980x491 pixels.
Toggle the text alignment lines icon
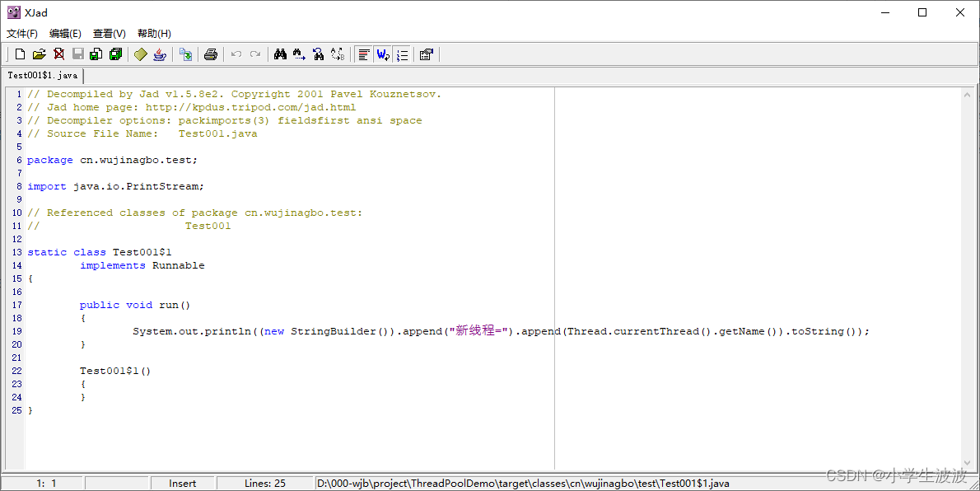tap(364, 54)
